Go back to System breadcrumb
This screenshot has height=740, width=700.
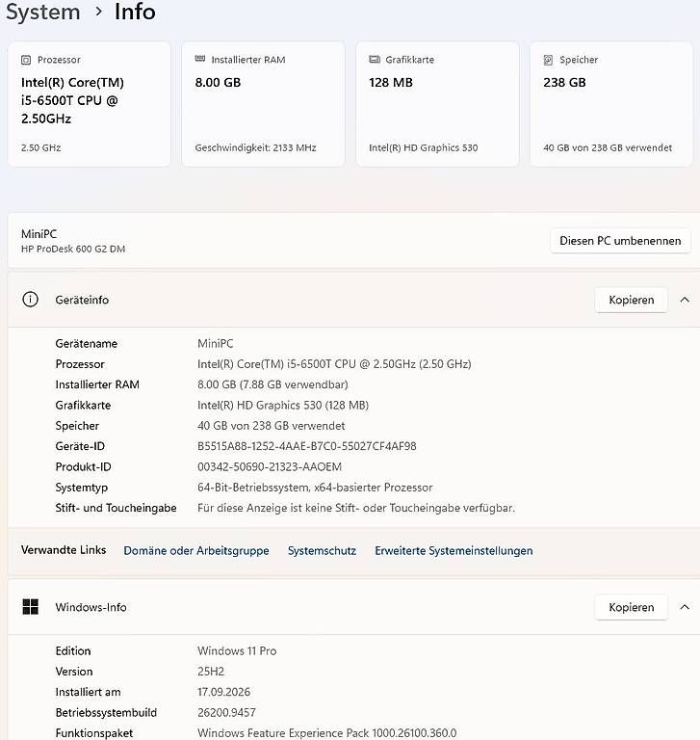click(x=43, y=12)
